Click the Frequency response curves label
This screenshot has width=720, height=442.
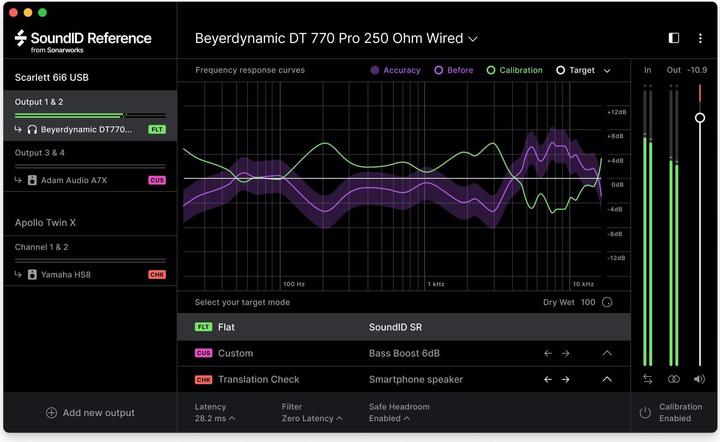[250, 70]
